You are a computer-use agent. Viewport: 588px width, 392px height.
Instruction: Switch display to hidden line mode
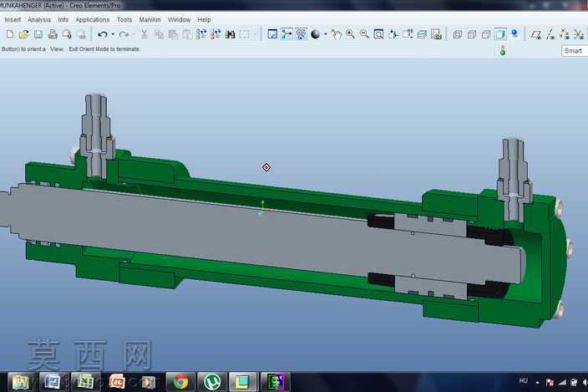coord(472,34)
